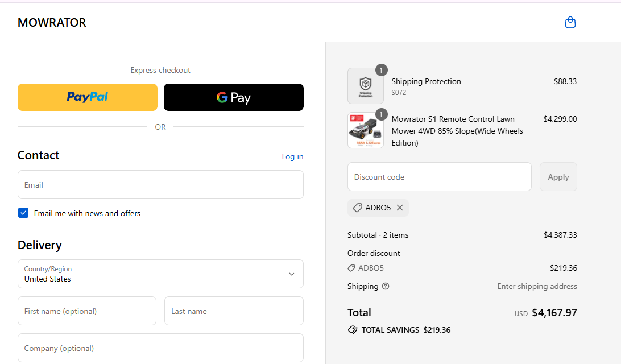Image resolution: width=621 pixels, height=364 pixels.
Task: Click the $4,167.97 total amount
Action: [x=554, y=312]
